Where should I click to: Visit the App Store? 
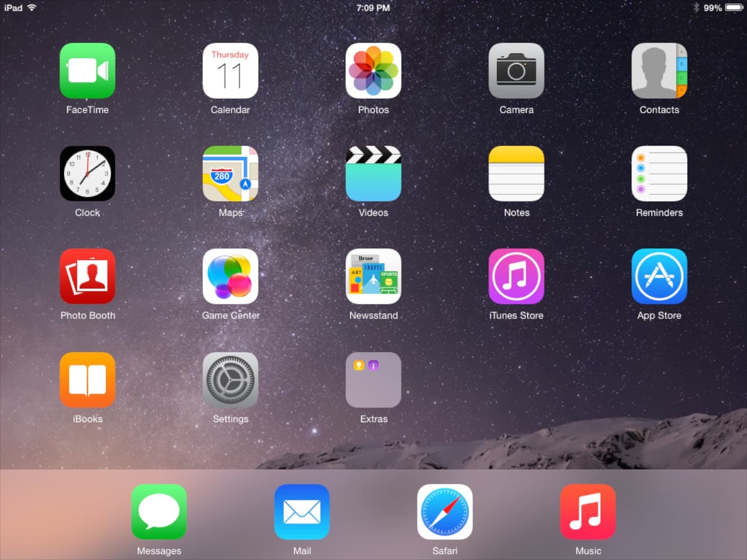(660, 276)
